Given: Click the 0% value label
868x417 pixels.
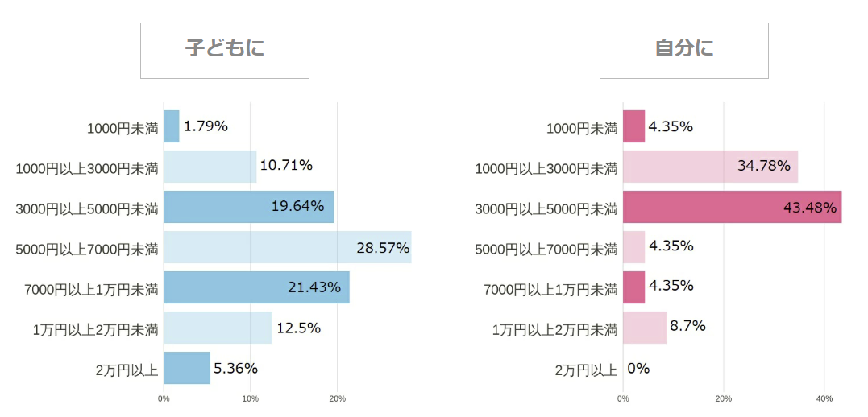Looking at the screenshot, I should tap(638, 369).
